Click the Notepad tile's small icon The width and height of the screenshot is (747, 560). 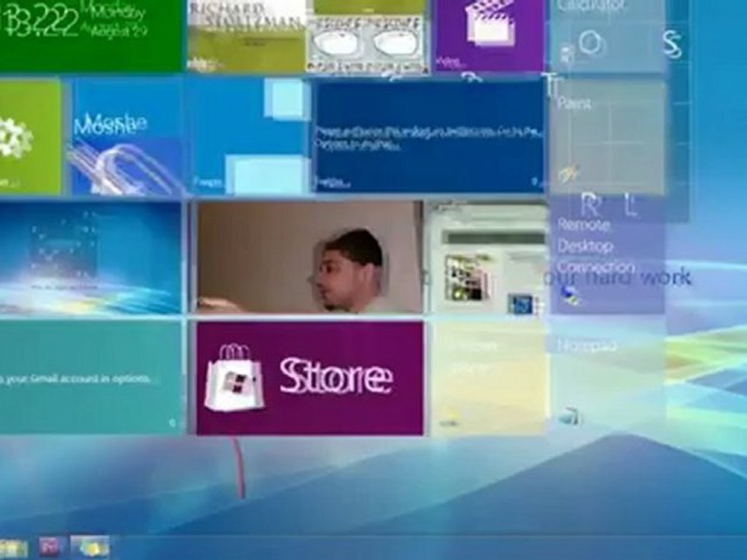point(569,416)
